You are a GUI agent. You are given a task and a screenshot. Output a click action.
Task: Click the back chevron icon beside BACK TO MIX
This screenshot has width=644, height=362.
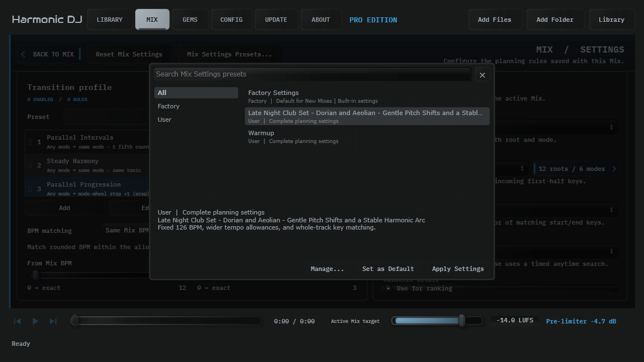[23, 54]
